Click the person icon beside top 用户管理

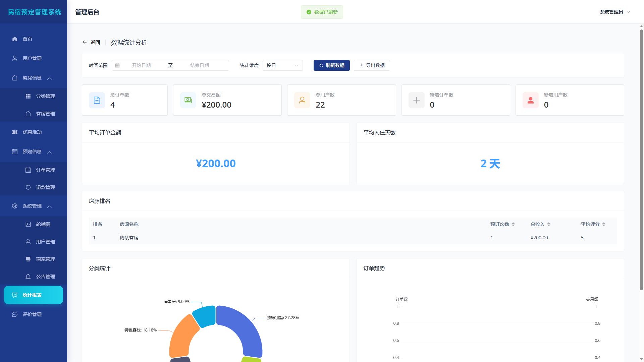pyautogui.click(x=15, y=58)
